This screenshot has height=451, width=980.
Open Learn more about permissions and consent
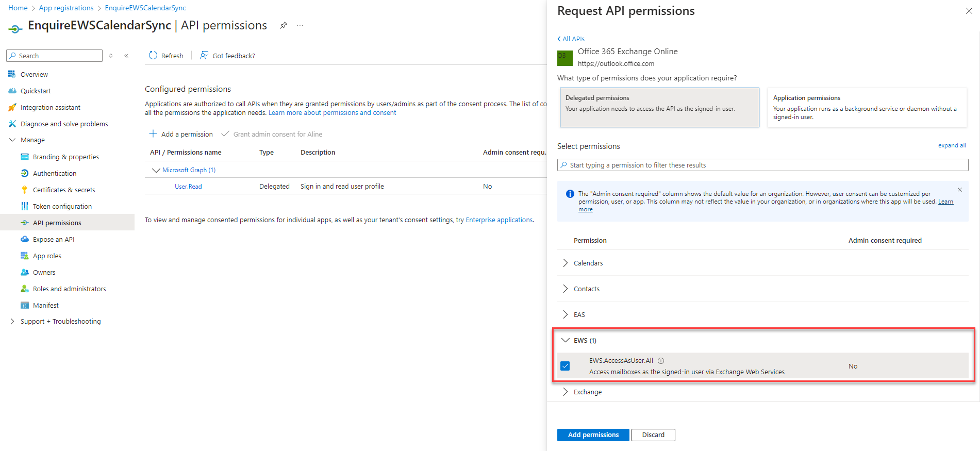coord(332,112)
